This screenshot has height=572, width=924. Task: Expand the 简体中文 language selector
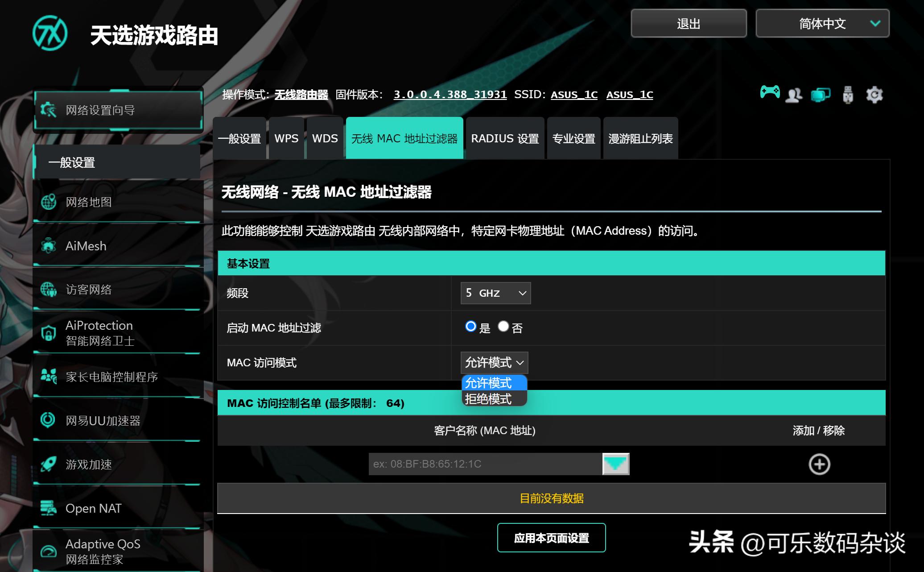[x=822, y=24]
